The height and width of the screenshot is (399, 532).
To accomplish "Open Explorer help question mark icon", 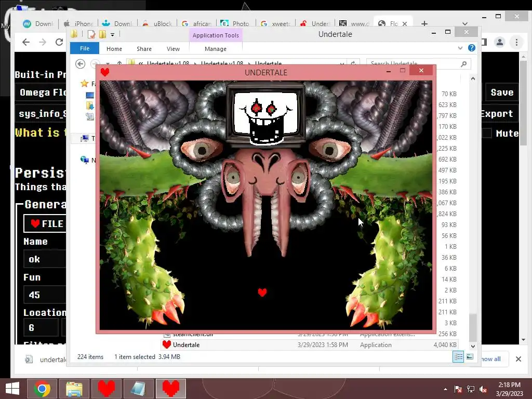I will [472, 48].
